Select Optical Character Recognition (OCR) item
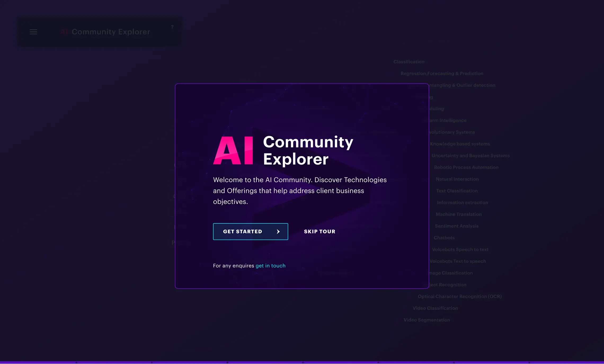The image size is (604, 364). pyautogui.click(x=460, y=296)
